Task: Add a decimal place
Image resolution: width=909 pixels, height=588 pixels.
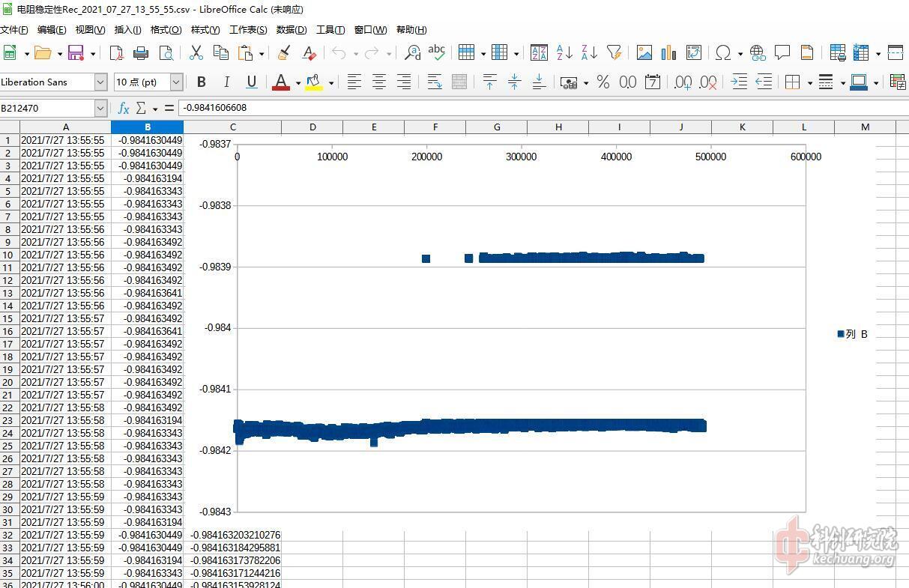Action: pyautogui.click(x=683, y=82)
